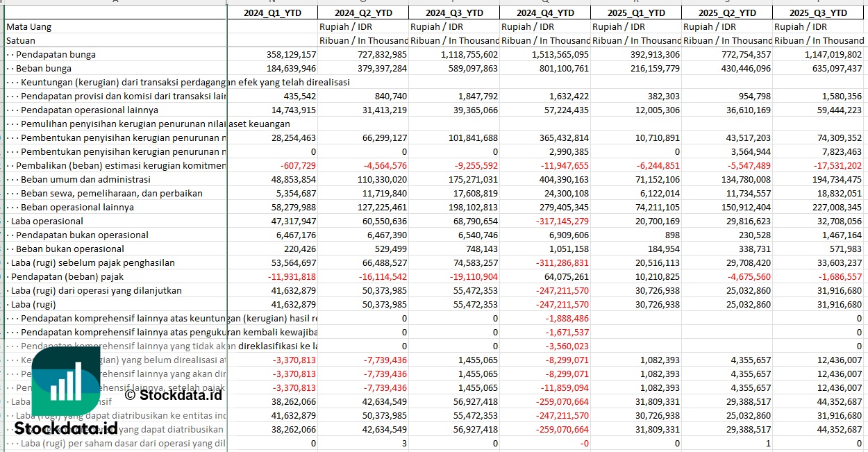Select negative cell value -11,859,094
This screenshot has height=452, width=868.
click(x=564, y=387)
